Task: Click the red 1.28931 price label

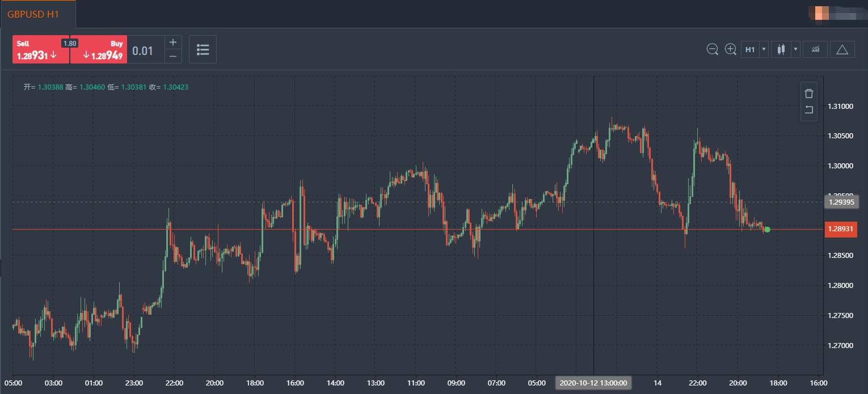Action: point(840,229)
